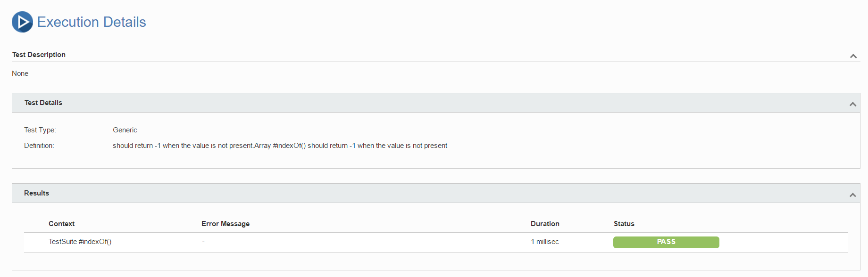Sort by the Duration column header
The image size is (868, 277).
(x=545, y=224)
